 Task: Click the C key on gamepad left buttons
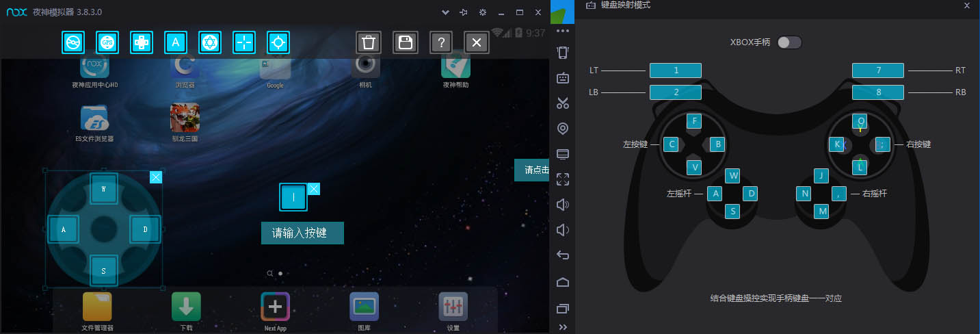click(x=672, y=144)
